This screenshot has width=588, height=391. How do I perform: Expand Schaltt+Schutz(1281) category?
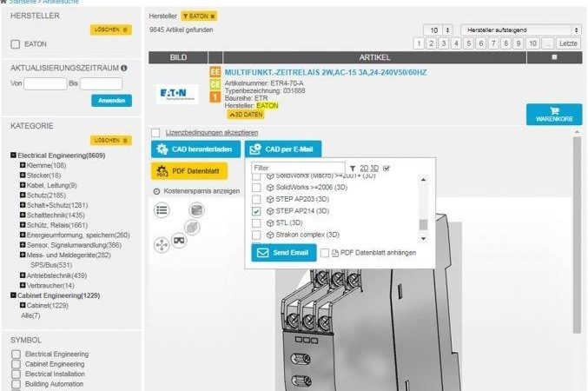pos(23,205)
